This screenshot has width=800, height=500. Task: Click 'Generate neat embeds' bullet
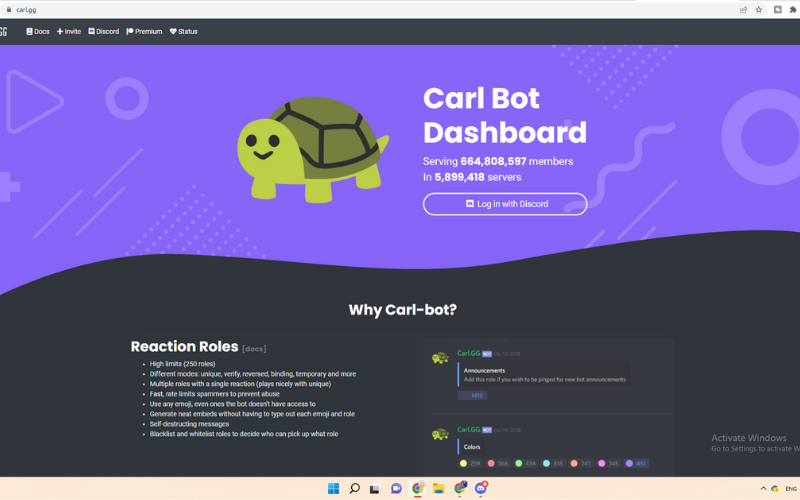252,414
